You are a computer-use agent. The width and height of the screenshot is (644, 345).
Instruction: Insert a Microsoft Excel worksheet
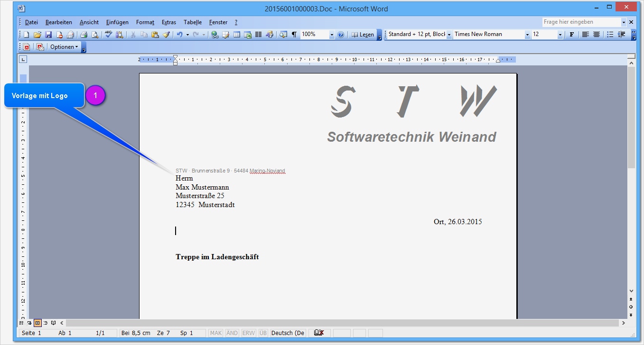click(x=247, y=34)
